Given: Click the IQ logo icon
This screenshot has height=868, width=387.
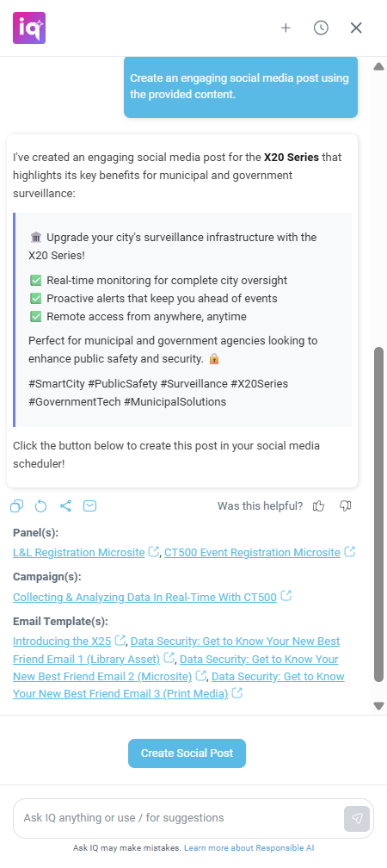Looking at the screenshot, I should tap(29, 28).
